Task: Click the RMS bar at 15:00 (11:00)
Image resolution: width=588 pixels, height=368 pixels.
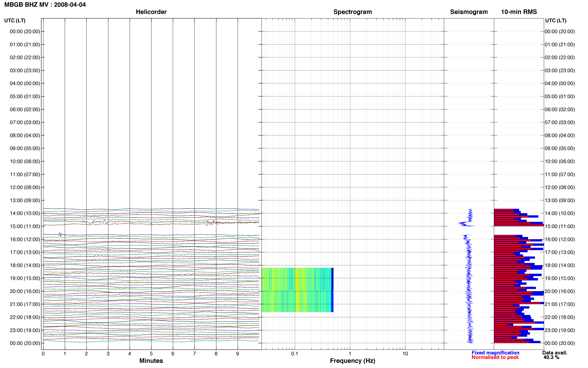Action: coord(519,225)
